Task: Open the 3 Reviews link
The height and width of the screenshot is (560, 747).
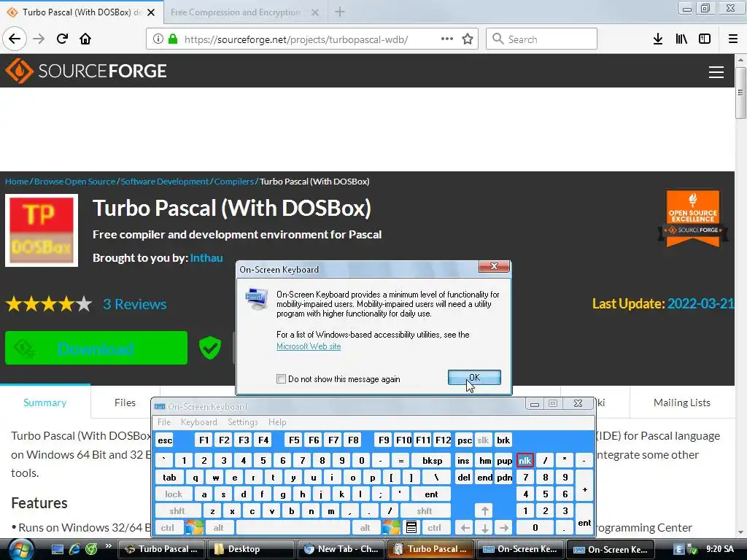Action: pyautogui.click(x=135, y=304)
